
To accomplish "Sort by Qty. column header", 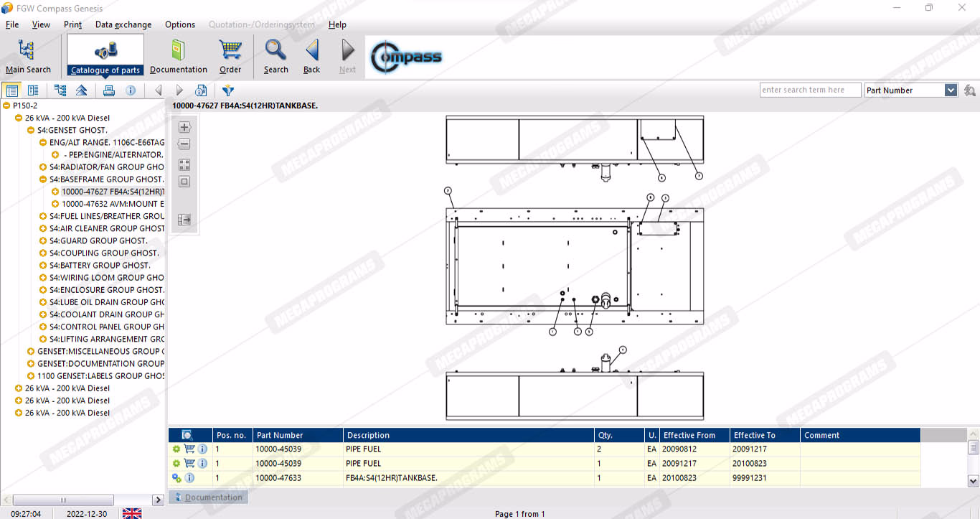I will click(x=619, y=435).
